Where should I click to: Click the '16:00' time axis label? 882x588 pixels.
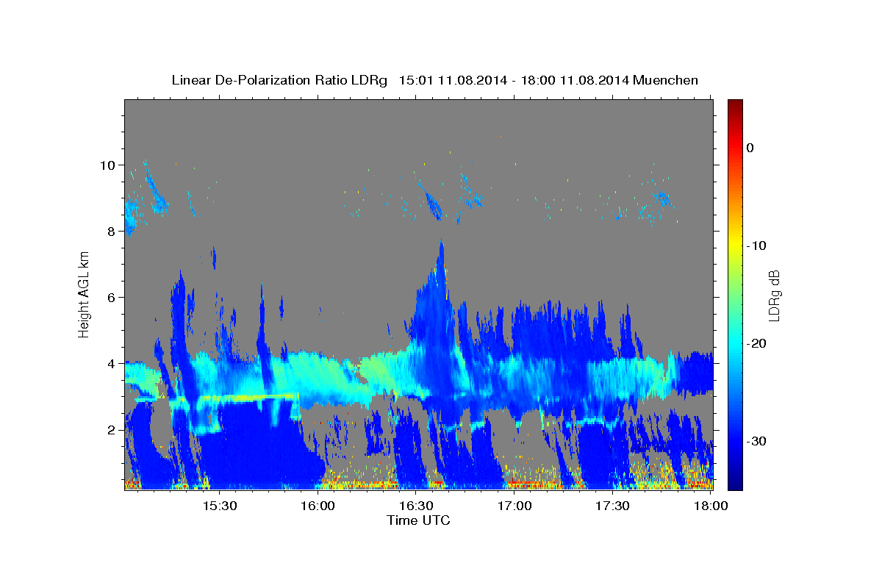(x=318, y=506)
